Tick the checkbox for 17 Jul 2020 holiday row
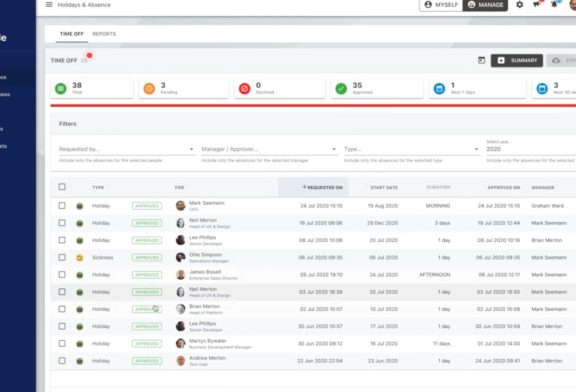The width and height of the screenshot is (576, 392). point(62,326)
